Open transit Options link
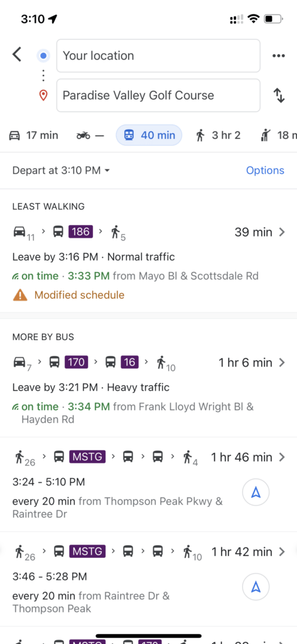This screenshot has width=297, height=644. 265,170
